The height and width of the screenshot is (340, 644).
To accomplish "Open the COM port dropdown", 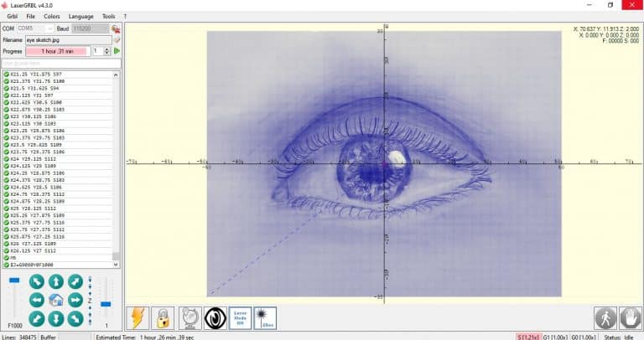I will pyautogui.click(x=35, y=28).
